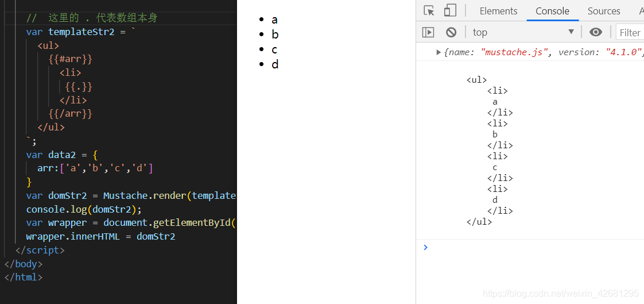The image size is (644, 304).
Task: Click the 'version: "4.1.0"' text in console
Action: pos(600,52)
